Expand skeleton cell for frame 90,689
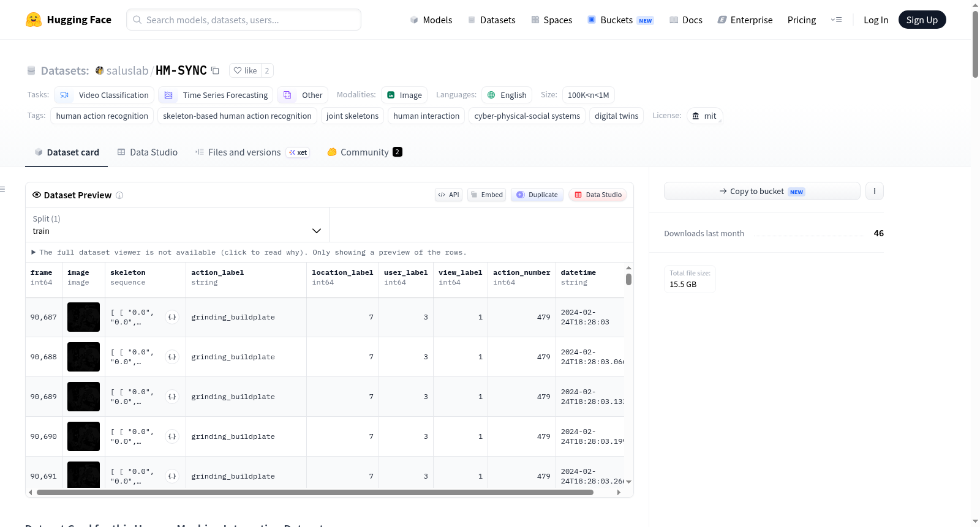The height and width of the screenshot is (527, 980). (x=172, y=397)
